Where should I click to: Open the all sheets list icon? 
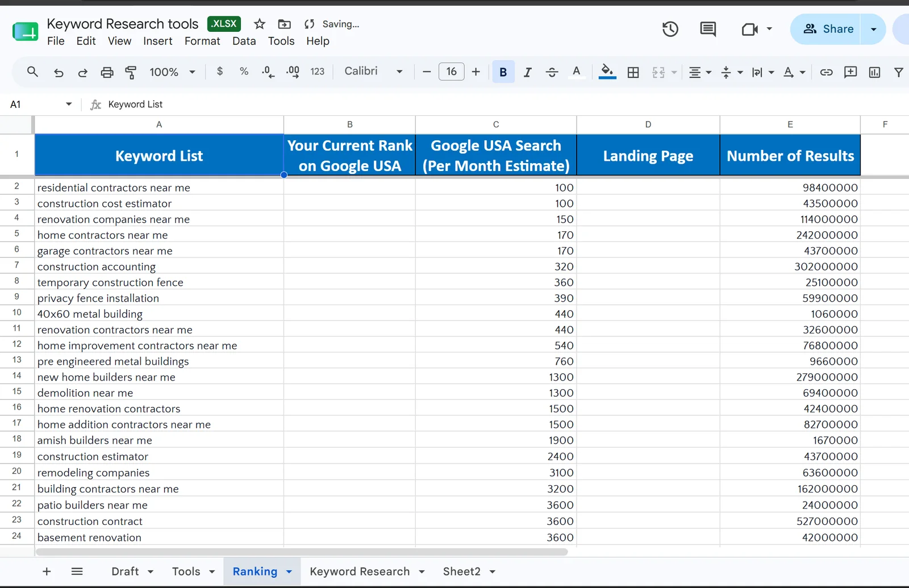coord(77,572)
